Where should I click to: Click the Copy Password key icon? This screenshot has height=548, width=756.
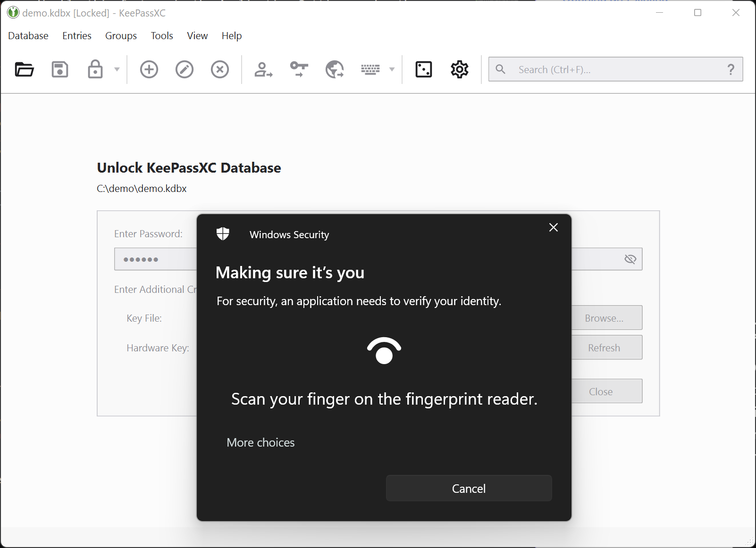(x=299, y=69)
